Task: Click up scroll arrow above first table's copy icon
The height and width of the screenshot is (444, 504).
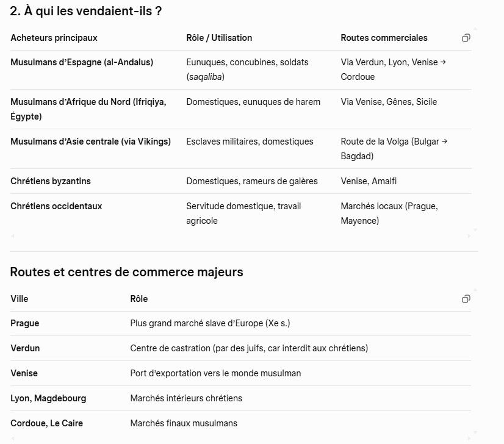Action: click(475, 29)
